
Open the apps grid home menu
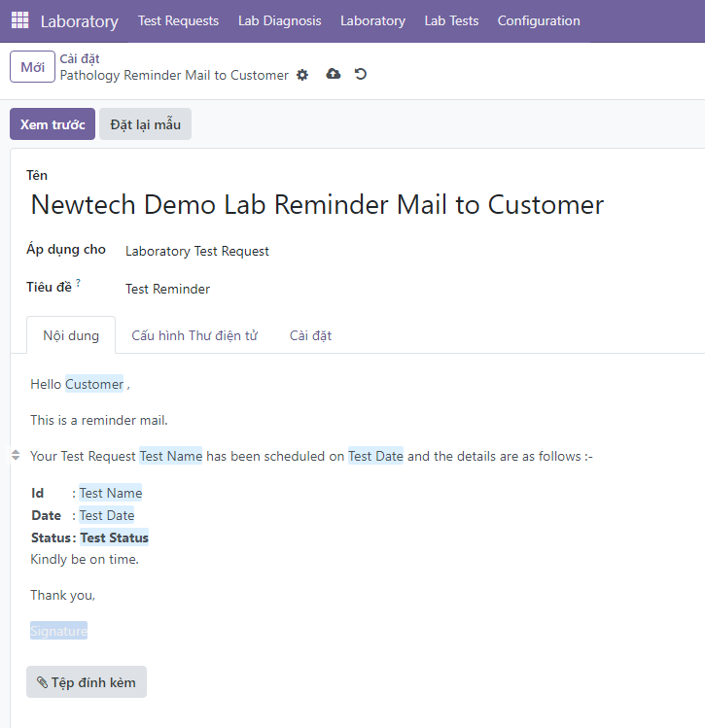click(20, 20)
